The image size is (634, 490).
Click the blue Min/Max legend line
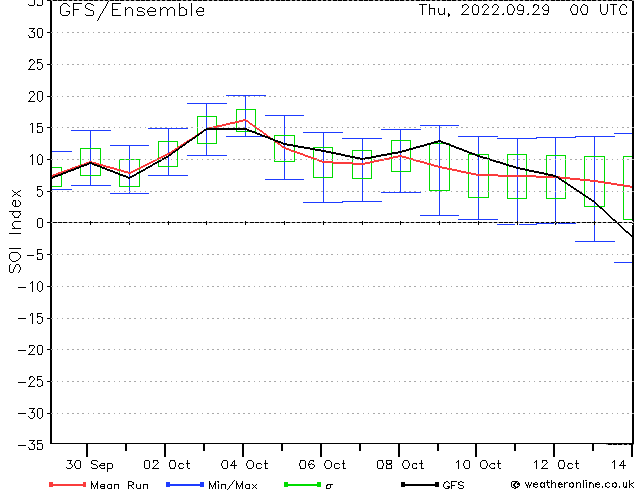click(185, 484)
